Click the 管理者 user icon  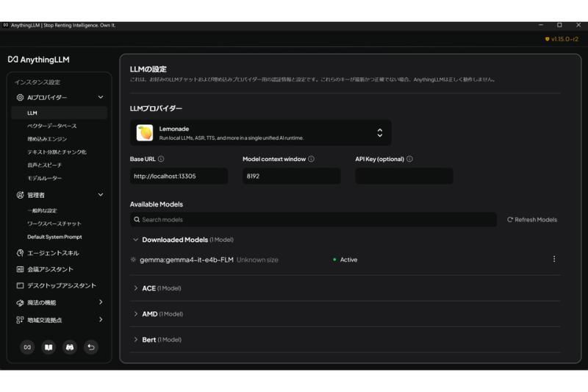(20, 195)
